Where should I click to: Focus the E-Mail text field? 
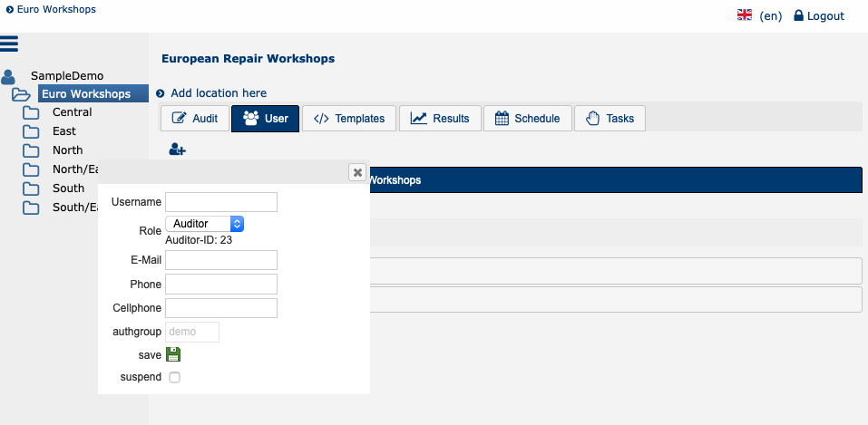click(x=220, y=261)
